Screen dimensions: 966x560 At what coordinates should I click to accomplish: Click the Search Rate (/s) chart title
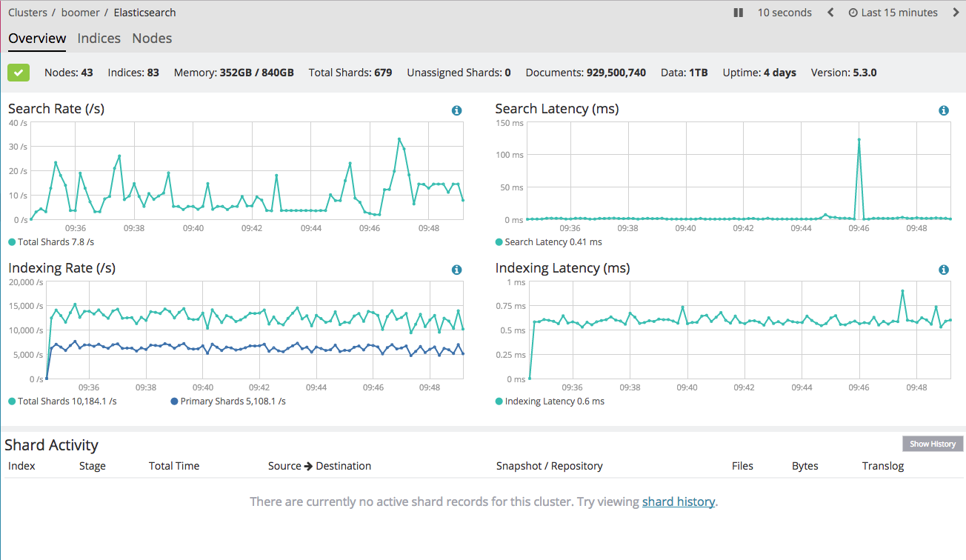(x=56, y=109)
